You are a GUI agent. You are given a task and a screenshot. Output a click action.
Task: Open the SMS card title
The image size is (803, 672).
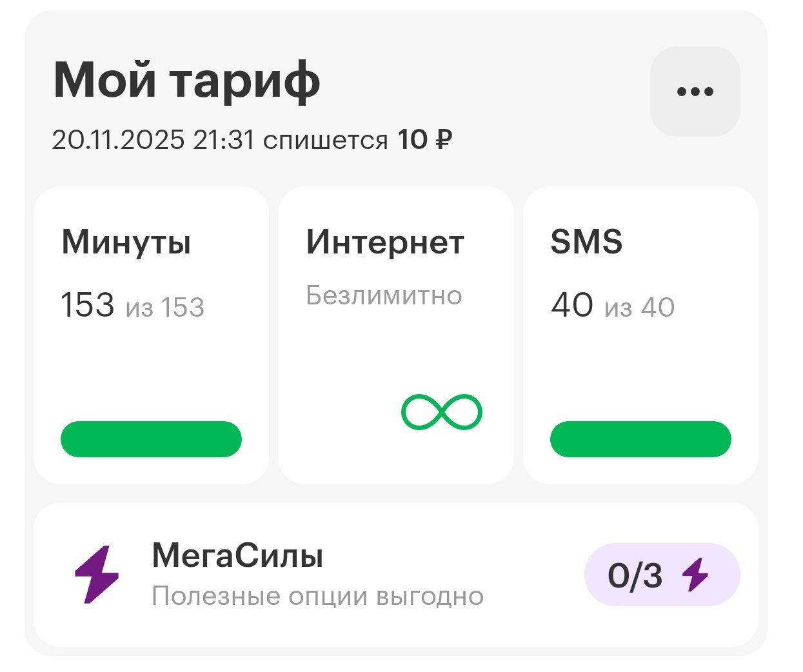(x=586, y=242)
